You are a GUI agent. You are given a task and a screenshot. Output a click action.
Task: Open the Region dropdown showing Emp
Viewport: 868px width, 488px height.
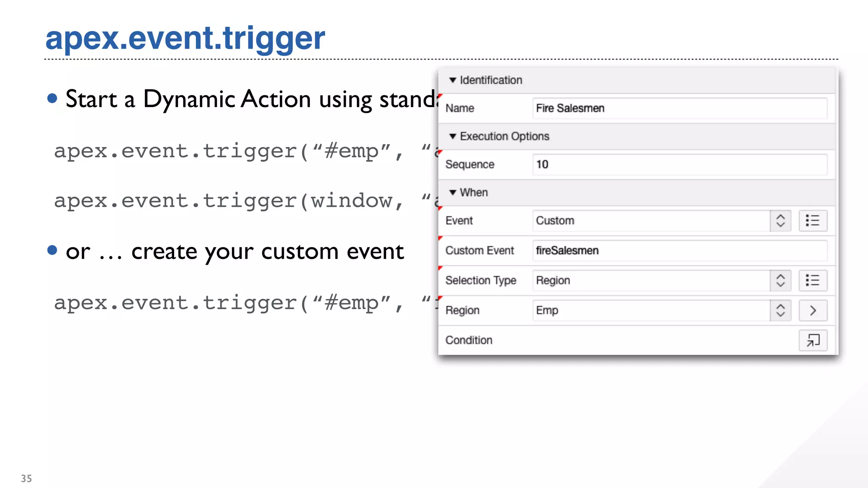click(x=662, y=311)
